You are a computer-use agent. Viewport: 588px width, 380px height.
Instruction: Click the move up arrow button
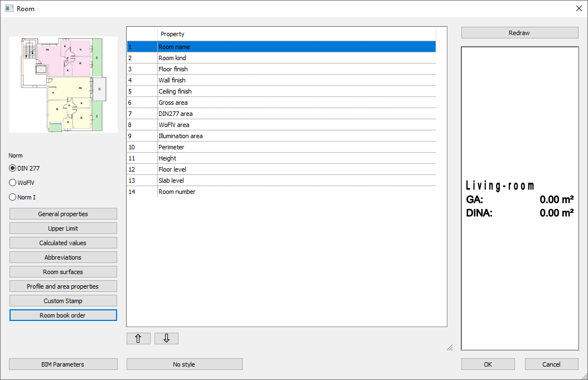138,338
